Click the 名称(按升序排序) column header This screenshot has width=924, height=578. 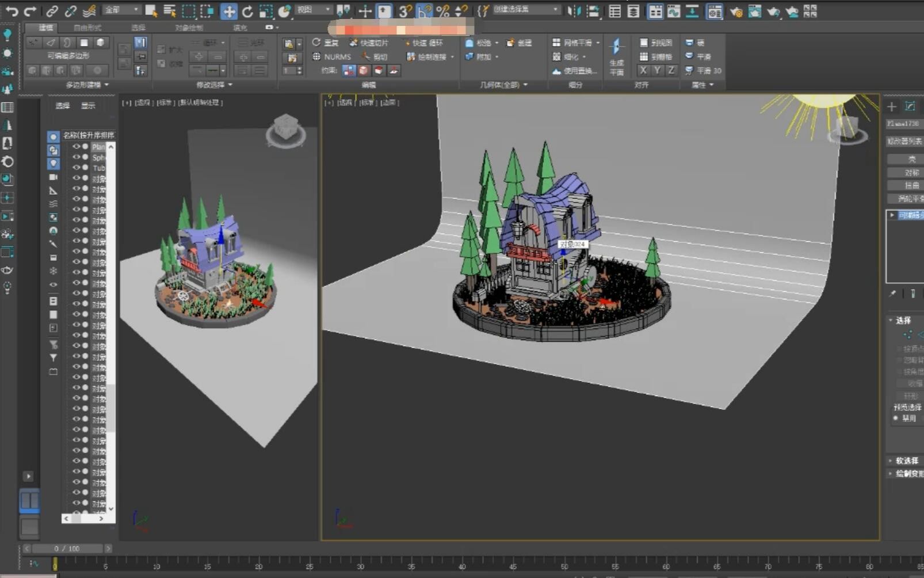[89, 135]
